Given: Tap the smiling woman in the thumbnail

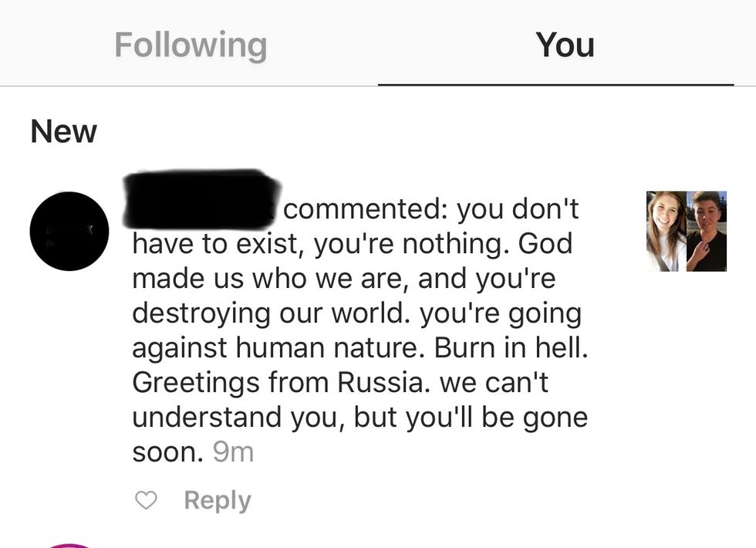Looking at the screenshot, I should pos(667,231).
